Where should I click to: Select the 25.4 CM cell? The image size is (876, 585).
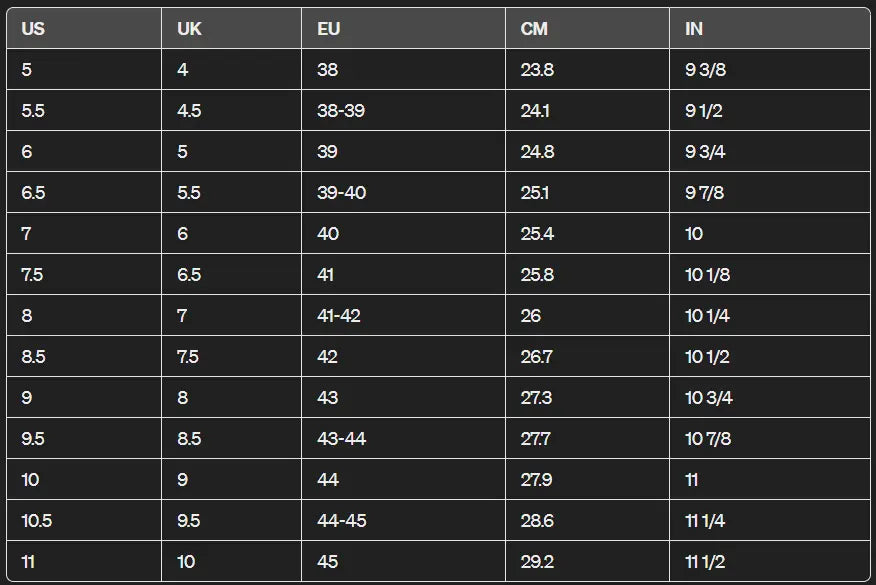pyautogui.click(x=537, y=234)
